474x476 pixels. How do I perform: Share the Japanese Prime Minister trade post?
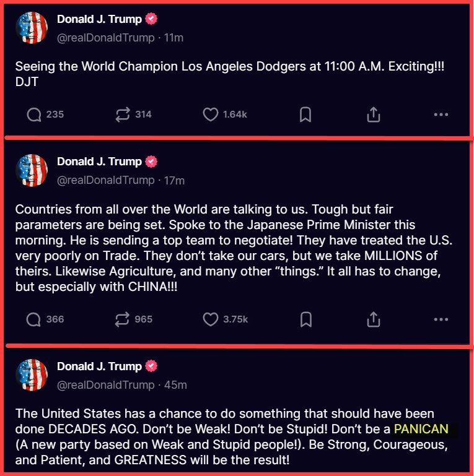tap(373, 319)
